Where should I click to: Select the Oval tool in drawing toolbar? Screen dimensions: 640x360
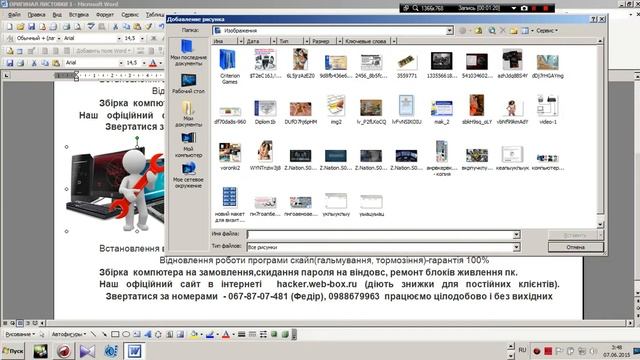click(126, 334)
